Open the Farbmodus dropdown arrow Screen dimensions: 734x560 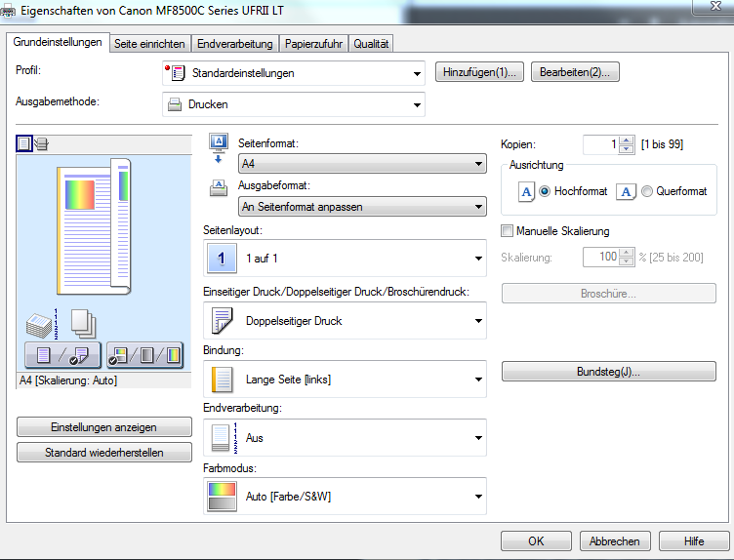pos(478,497)
